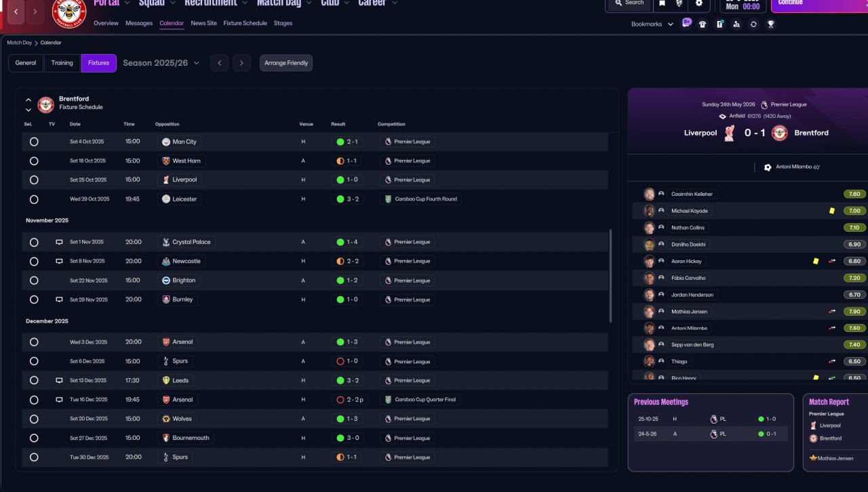Click the Brentford badge in Fixture Schedule heading
The height and width of the screenshot is (492, 868).
45,104
